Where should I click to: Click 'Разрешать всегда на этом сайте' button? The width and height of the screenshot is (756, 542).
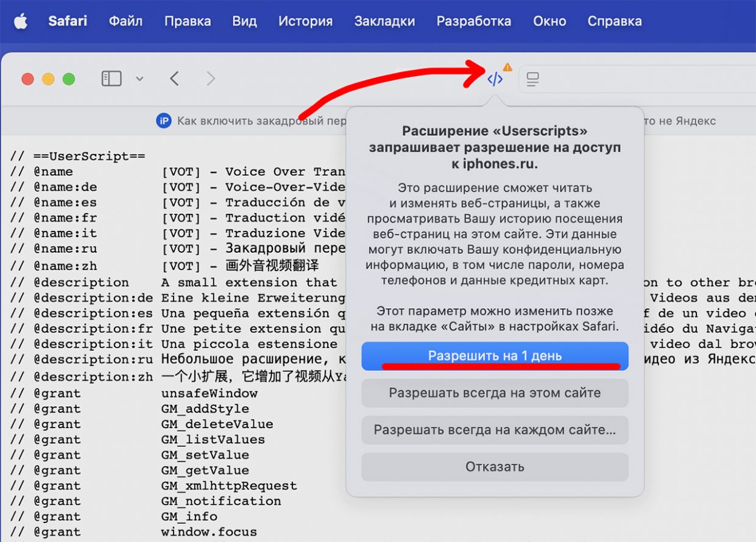tap(495, 393)
